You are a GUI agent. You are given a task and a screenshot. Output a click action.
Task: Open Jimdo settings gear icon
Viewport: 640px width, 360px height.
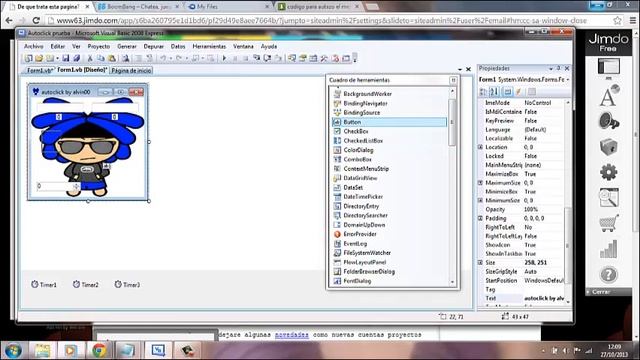[608, 172]
